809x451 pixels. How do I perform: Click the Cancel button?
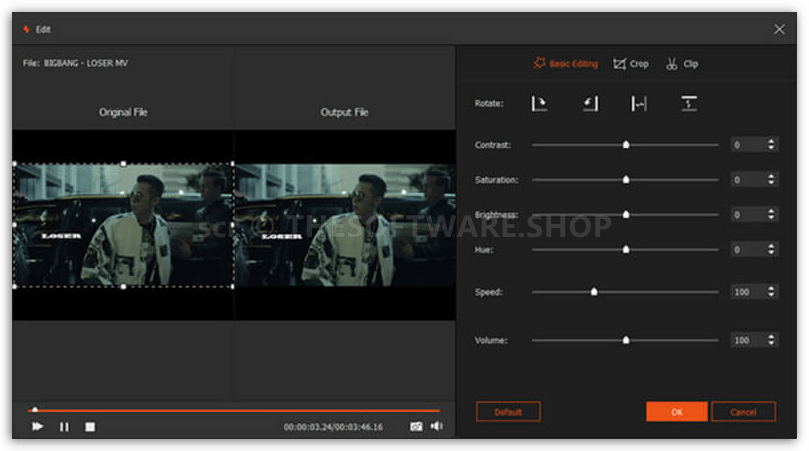743,412
